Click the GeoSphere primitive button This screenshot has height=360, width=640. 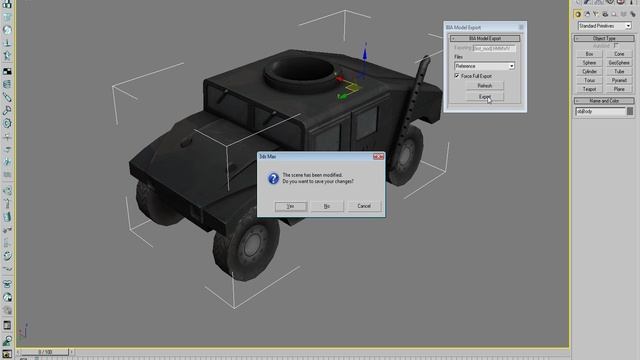pos(619,63)
